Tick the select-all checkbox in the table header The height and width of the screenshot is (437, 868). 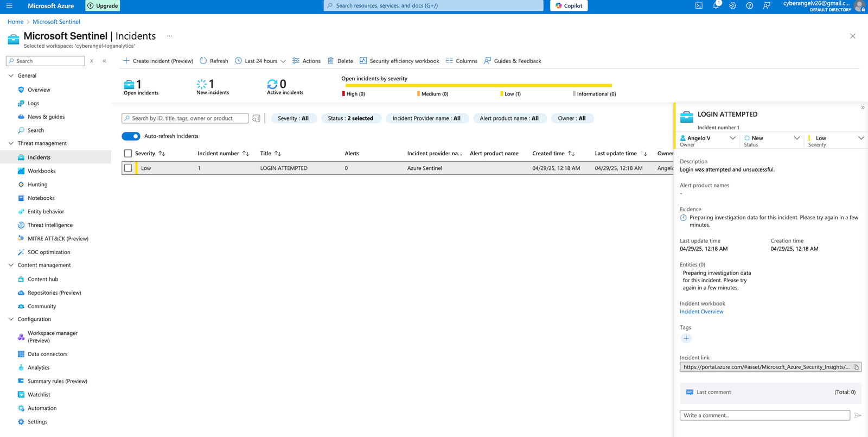(x=128, y=154)
